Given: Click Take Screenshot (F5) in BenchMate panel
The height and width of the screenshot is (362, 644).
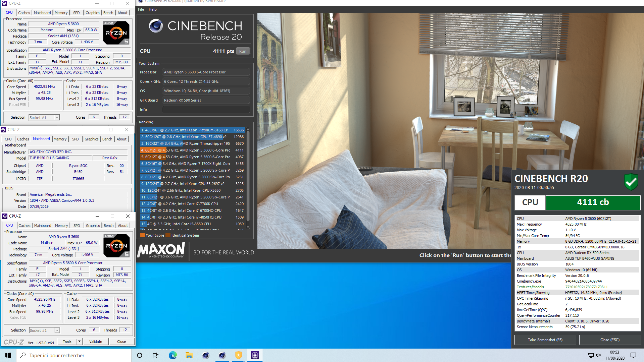Looking at the screenshot, I should tap(545, 340).
